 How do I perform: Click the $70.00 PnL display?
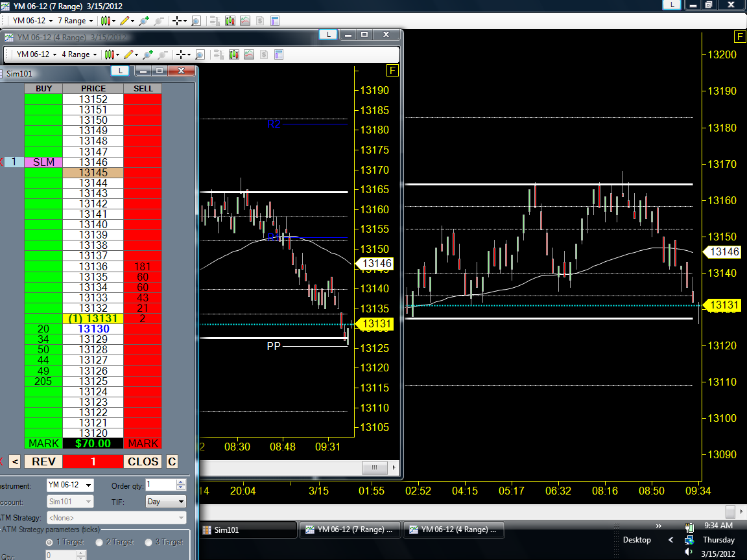[93, 443]
